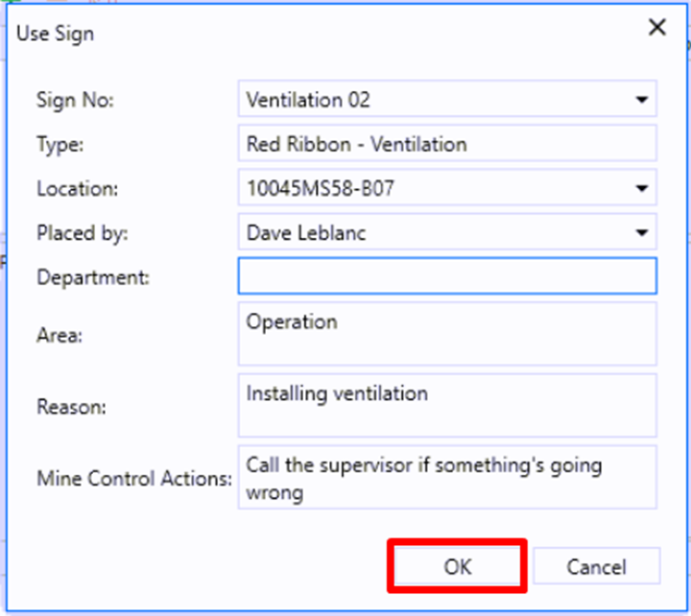Click the Mine Control Actions: label
691x616 pixels.
133,478
